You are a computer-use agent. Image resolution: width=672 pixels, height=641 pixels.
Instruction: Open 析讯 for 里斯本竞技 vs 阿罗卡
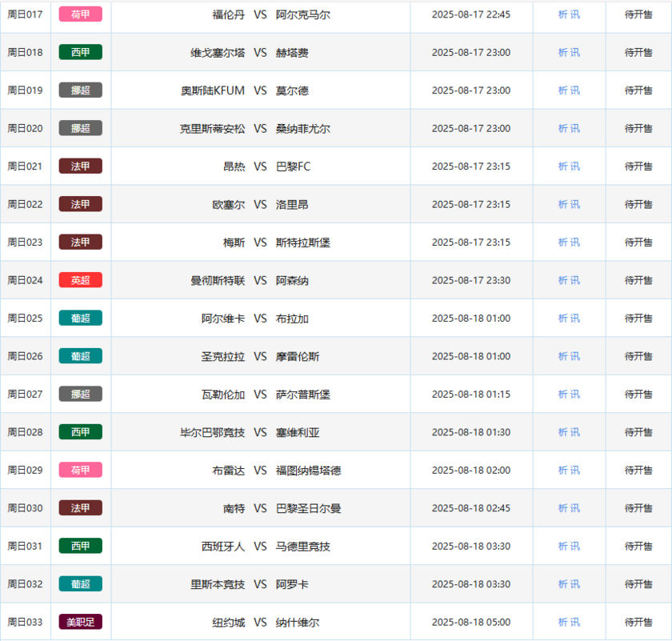point(569,584)
